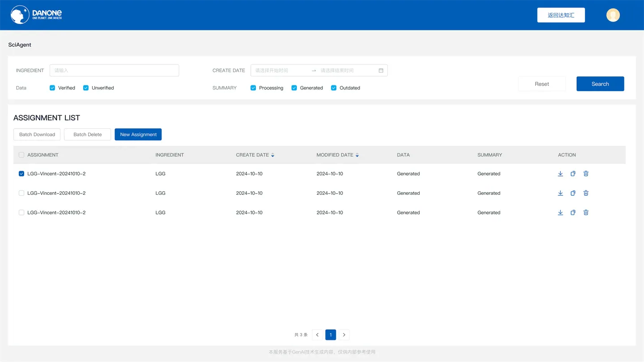Delete the first assignment via trash icon
The width and height of the screenshot is (644, 362).
586,174
